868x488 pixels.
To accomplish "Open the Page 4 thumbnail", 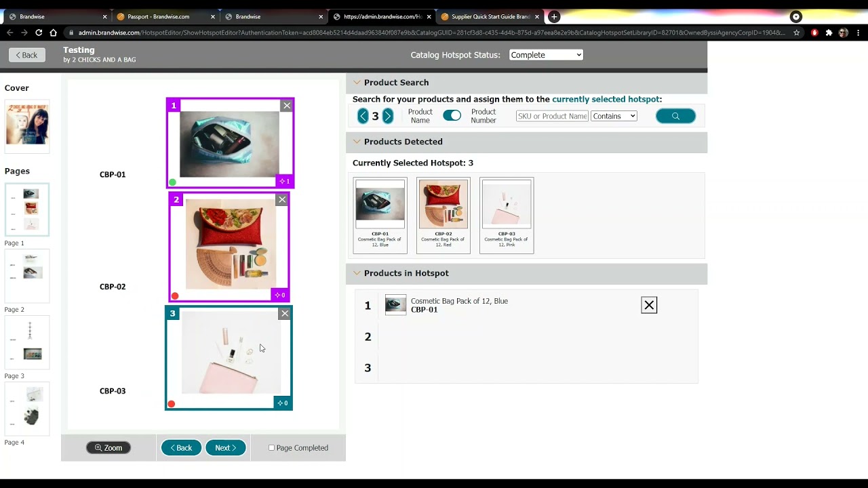I will 27,409.
